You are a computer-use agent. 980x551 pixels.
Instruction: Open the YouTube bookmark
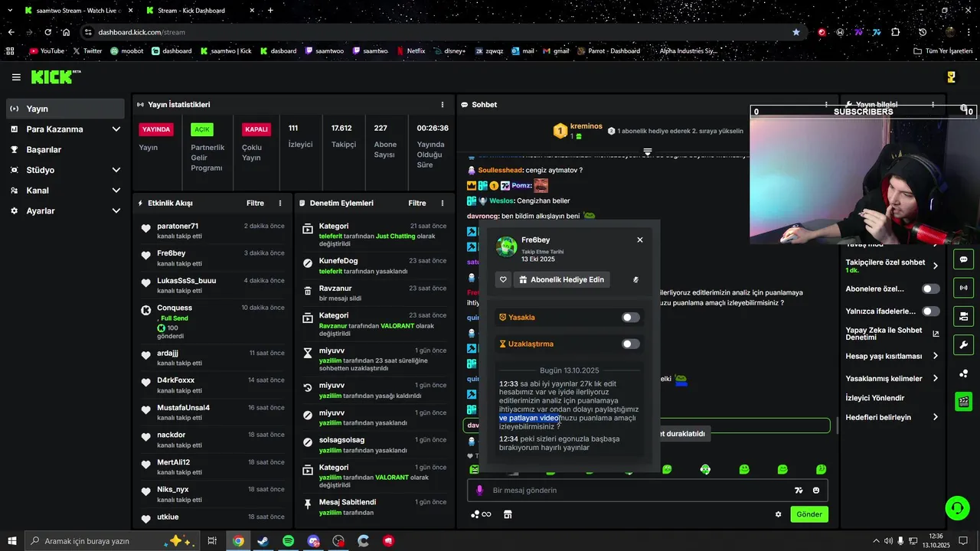(47, 51)
